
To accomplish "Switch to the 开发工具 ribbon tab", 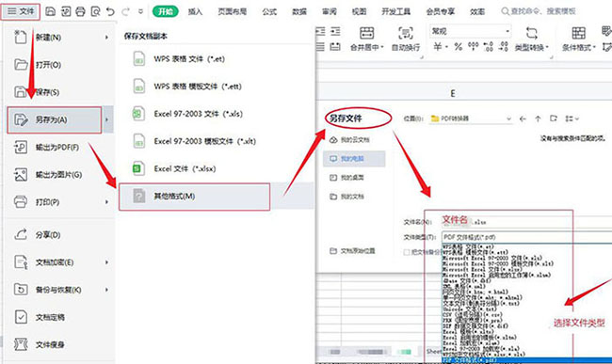I will [396, 11].
